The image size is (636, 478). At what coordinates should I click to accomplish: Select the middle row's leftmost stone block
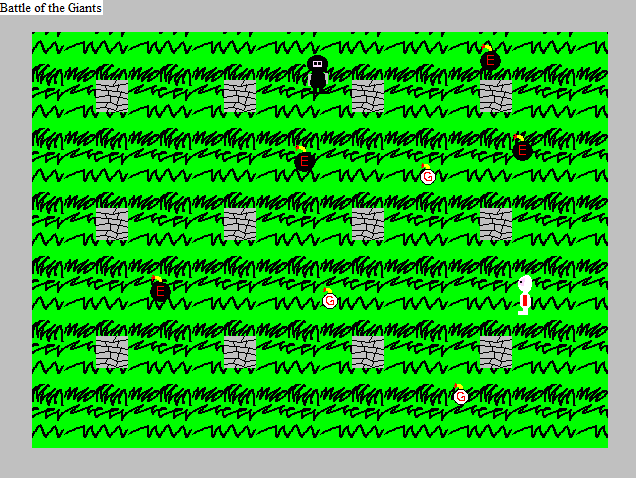(x=111, y=224)
